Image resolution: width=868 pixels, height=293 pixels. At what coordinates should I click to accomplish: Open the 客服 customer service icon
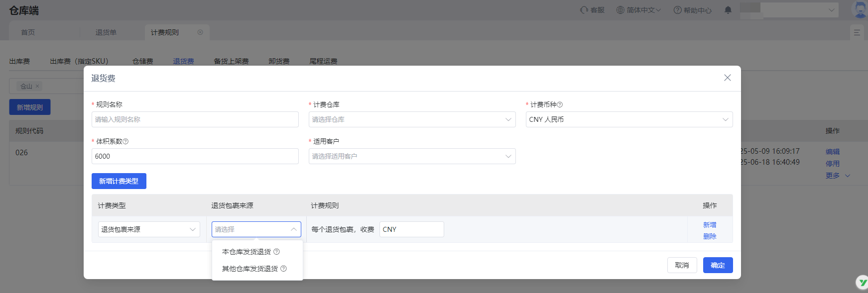point(592,10)
